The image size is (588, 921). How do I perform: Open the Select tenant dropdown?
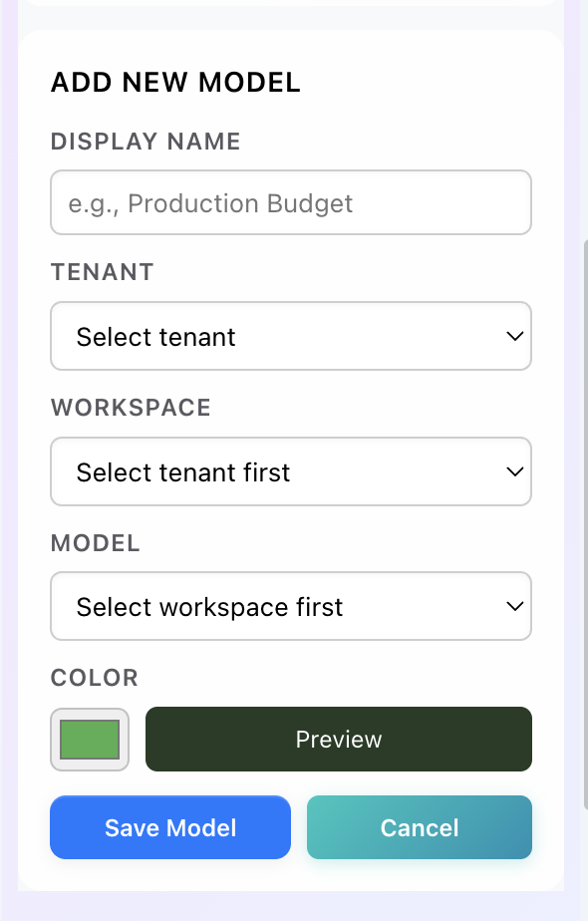point(291,336)
